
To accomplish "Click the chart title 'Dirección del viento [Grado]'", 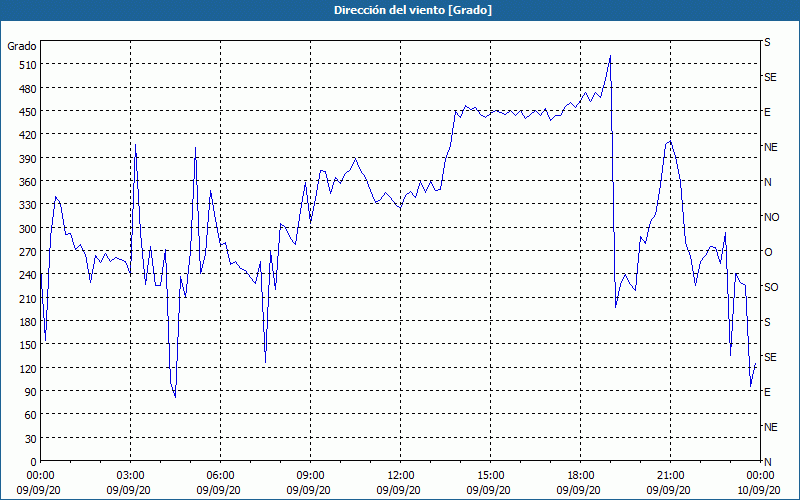I will [413, 10].
